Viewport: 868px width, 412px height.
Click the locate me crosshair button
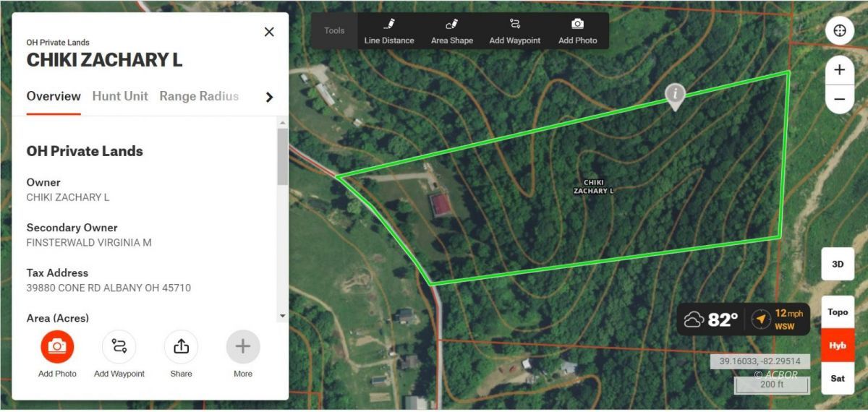839,31
